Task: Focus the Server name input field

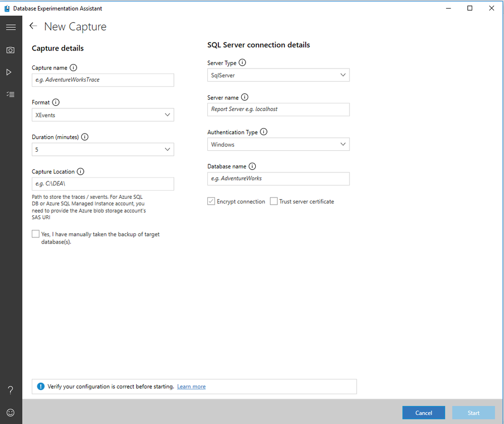Action: point(278,109)
